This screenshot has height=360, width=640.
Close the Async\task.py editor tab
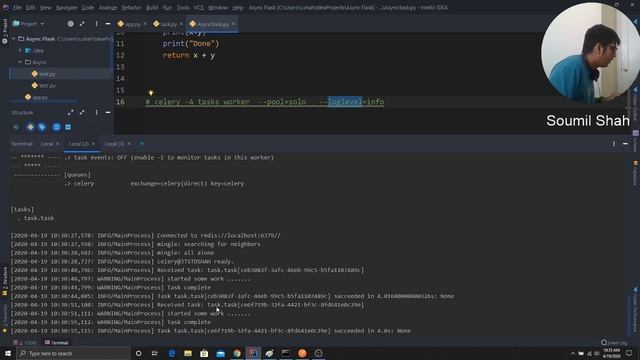pos(233,24)
